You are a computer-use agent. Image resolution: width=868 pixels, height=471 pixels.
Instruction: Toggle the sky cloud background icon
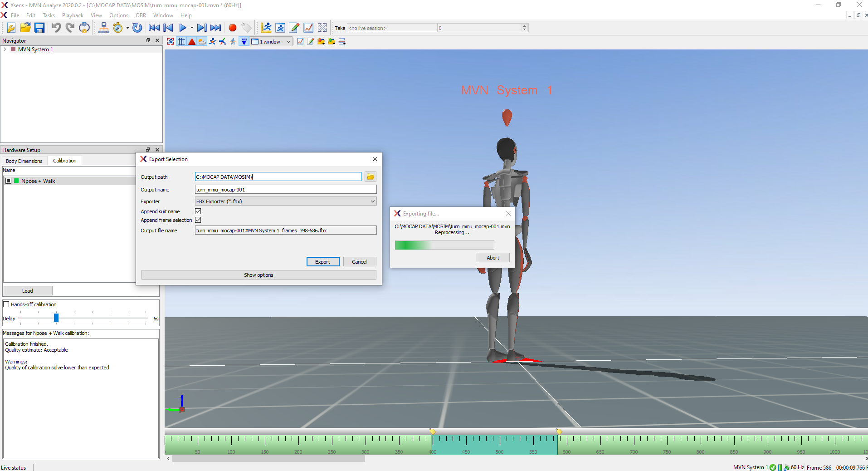pos(202,42)
